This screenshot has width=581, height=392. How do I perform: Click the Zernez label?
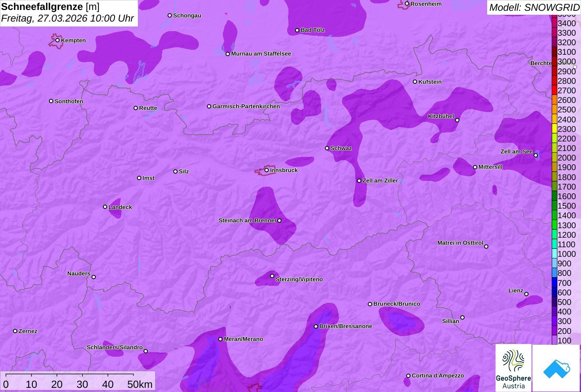[x=28, y=331]
